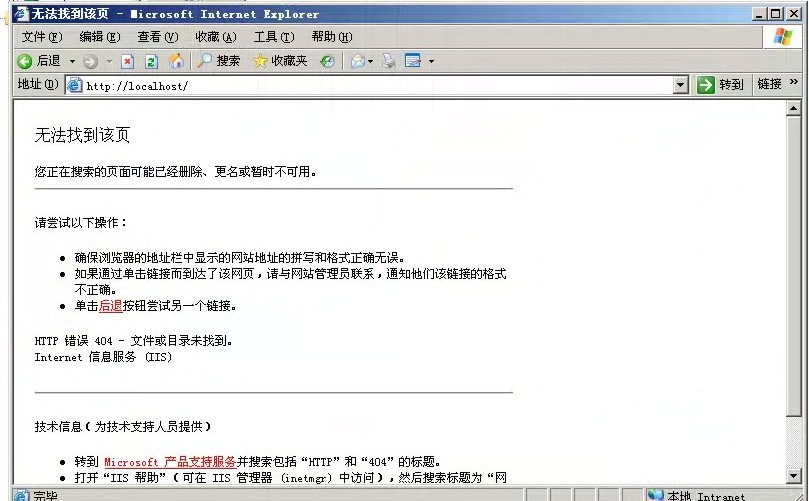This screenshot has width=809, height=501.
Task: Maximize the Internet Explorer window
Action: (x=775, y=14)
